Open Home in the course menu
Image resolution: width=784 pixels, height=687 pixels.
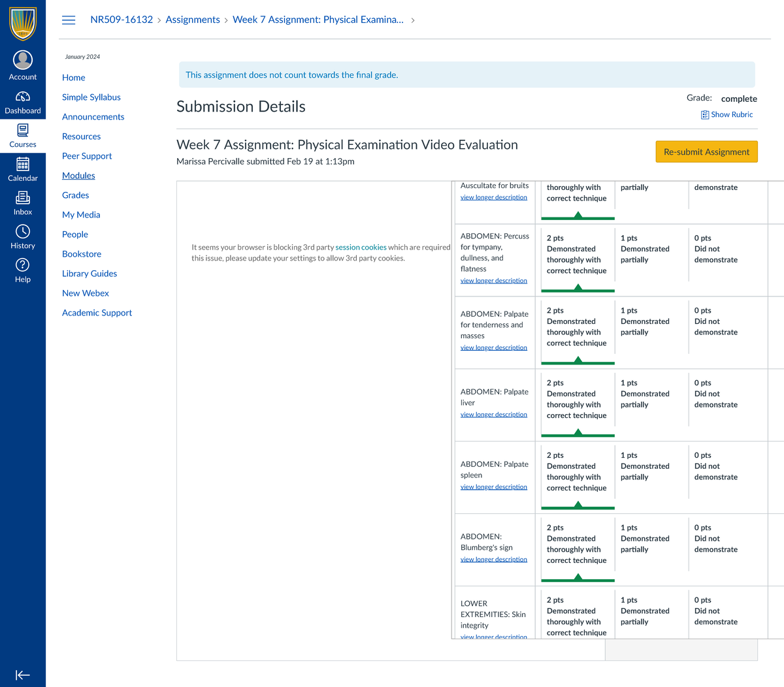click(x=74, y=78)
